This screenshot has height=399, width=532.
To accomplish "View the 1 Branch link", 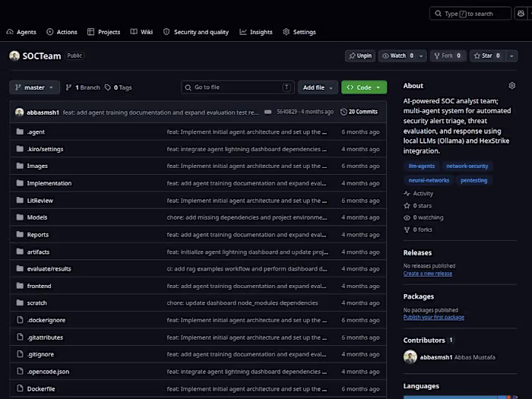I will (83, 87).
